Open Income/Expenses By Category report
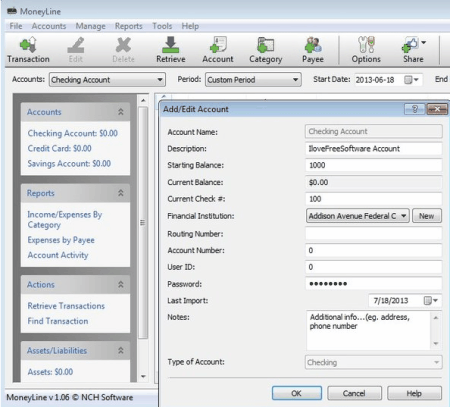The width and height of the screenshot is (450, 407). [x=65, y=220]
